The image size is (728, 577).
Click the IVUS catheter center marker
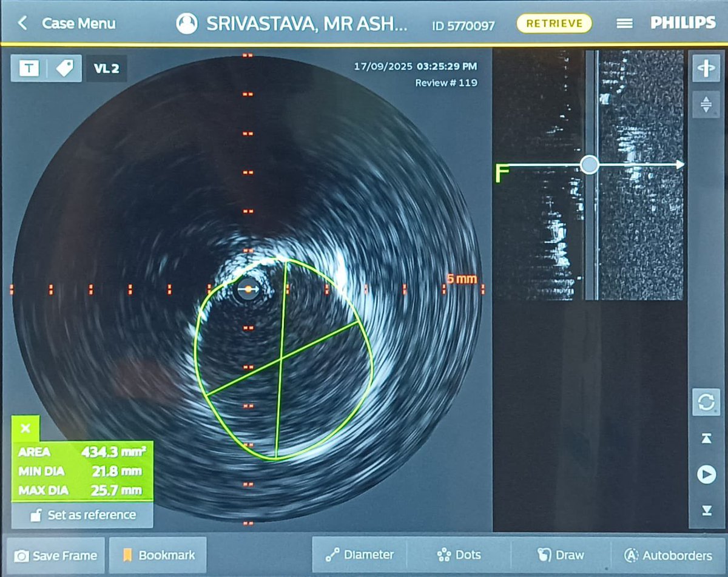click(x=248, y=289)
